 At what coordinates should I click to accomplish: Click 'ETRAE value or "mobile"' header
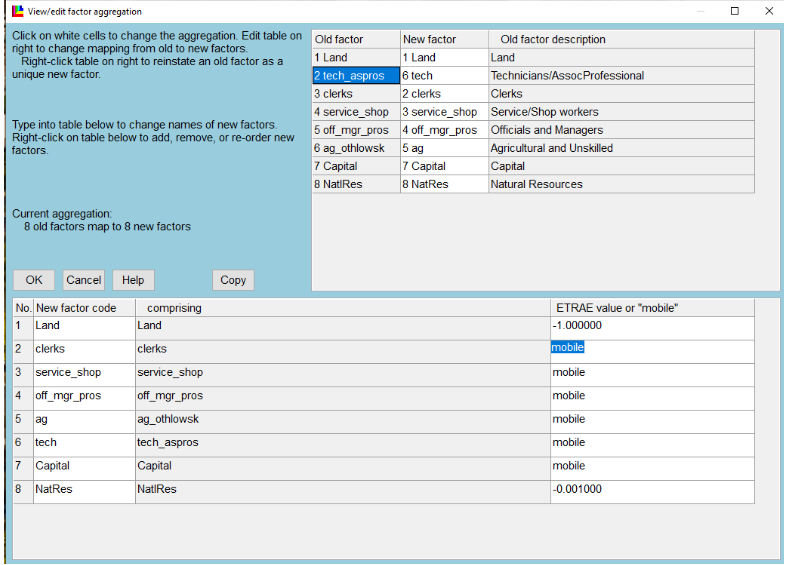[x=652, y=308]
